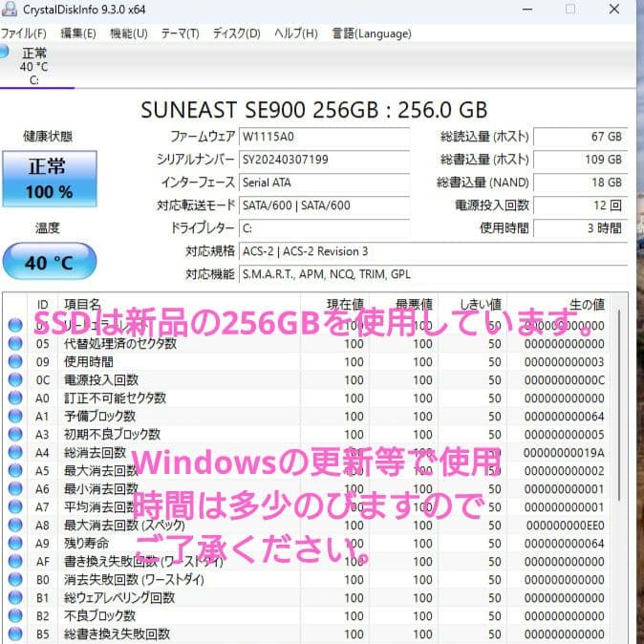Image resolution: width=644 pixels, height=644 pixels.
Task: Click the status icon for row B2 不良ブロック数
Action: point(15,615)
